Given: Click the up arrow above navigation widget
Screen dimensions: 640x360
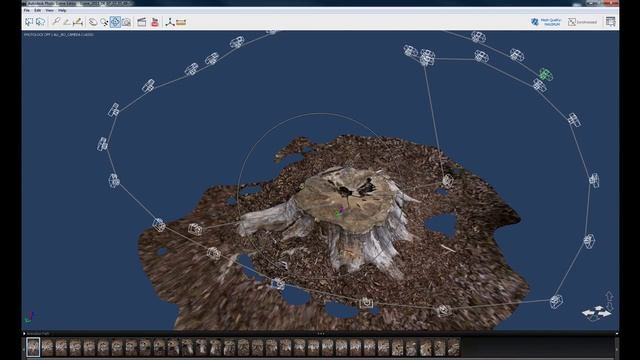Looking at the screenshot, I should click(609, 296).
